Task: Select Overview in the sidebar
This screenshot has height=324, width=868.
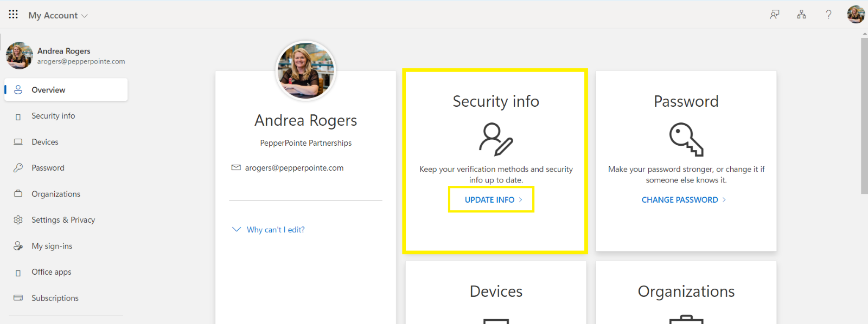Action: pos(48,90)
